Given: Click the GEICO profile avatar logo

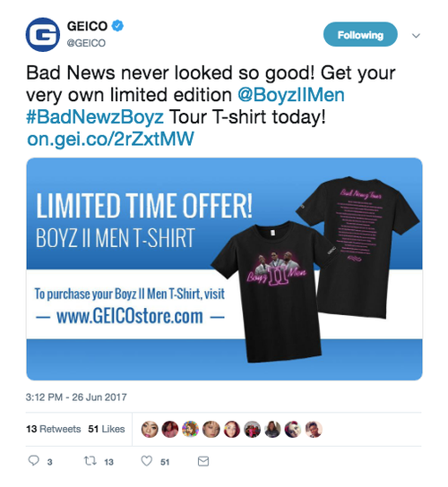Looking at the screenshot, I should [43, 35].
